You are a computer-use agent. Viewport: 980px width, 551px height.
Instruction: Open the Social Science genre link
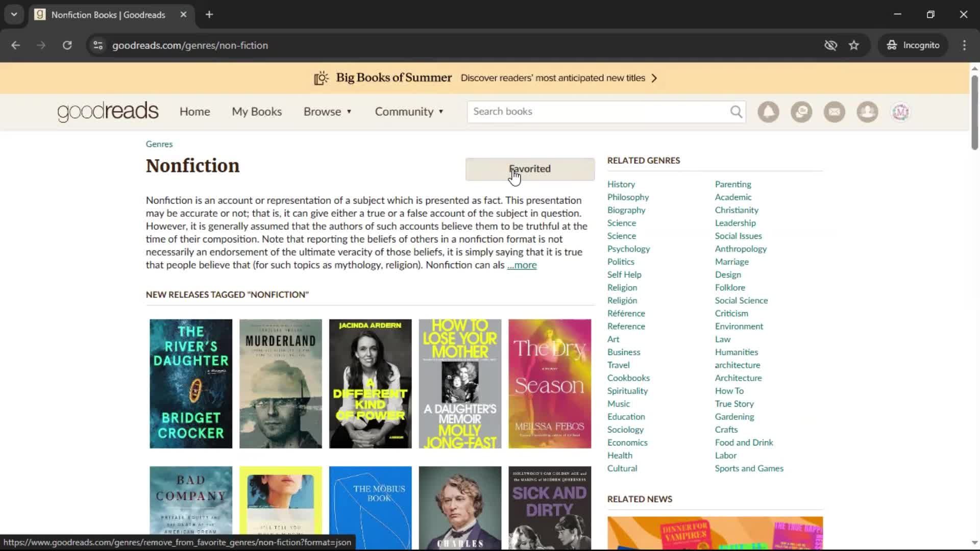click(x=741, y=300)
